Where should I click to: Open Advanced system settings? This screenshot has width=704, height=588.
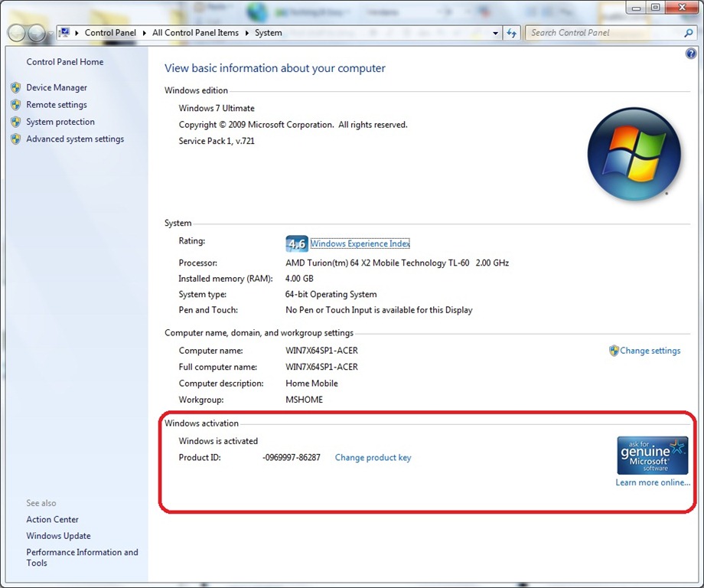[75, 139]
